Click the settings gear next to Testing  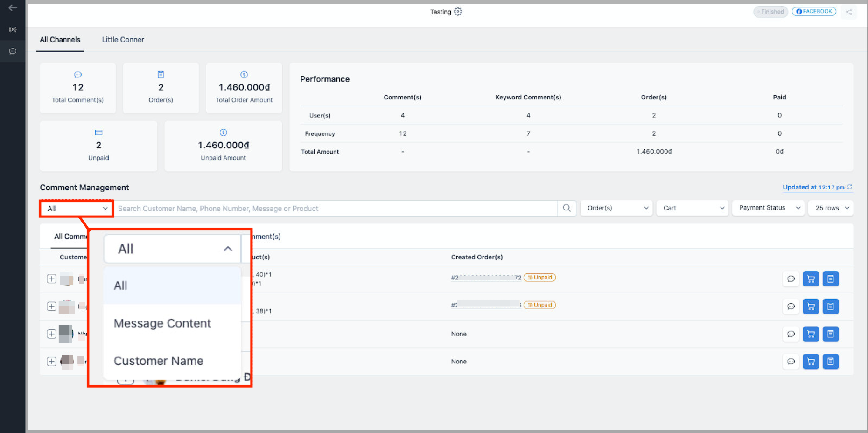point(458,12)
